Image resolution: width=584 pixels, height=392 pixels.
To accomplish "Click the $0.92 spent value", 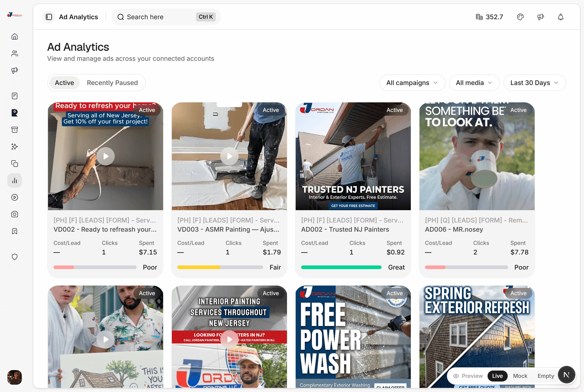I will [396, 252].
